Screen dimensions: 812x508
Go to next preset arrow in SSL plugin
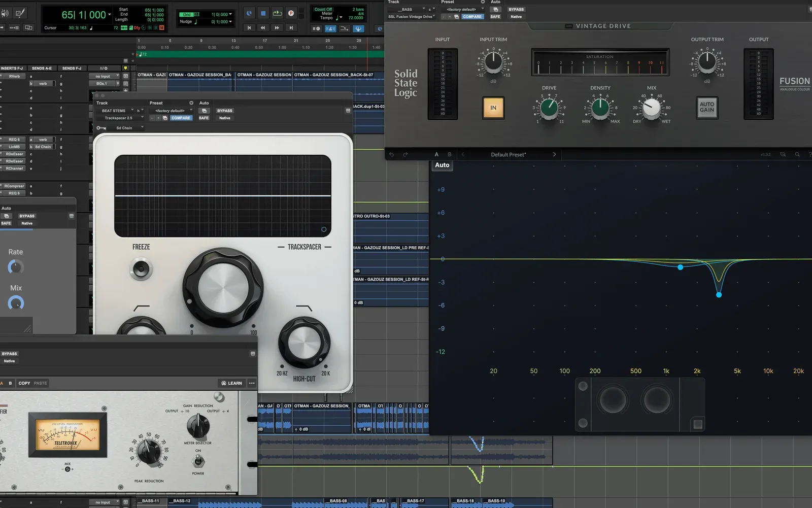[x=554, y=154]
